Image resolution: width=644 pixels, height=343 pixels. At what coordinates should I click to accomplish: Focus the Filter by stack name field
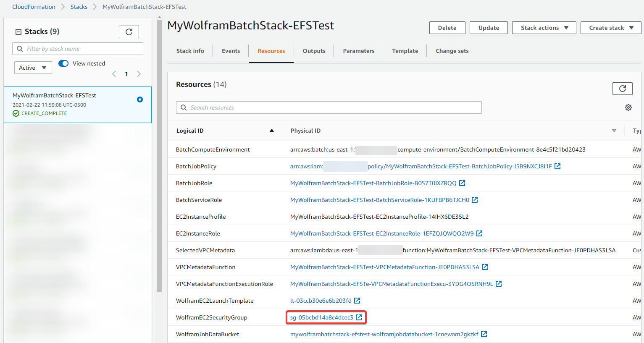pyautogui.click(x=78, y=49)
